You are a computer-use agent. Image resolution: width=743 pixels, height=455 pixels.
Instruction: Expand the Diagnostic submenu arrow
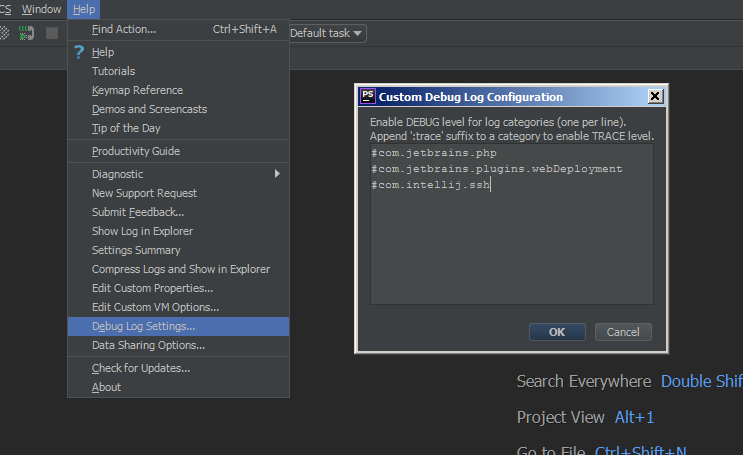[x=277, y=174]
